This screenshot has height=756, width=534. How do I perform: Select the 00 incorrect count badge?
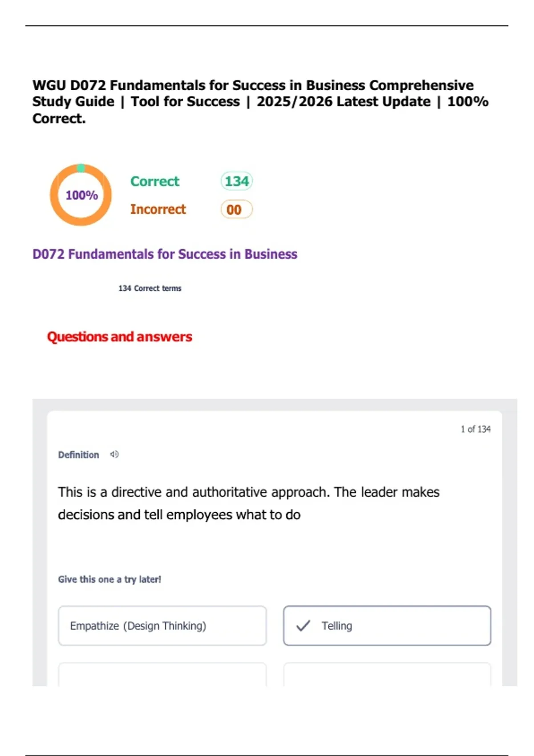pos(236,209)
